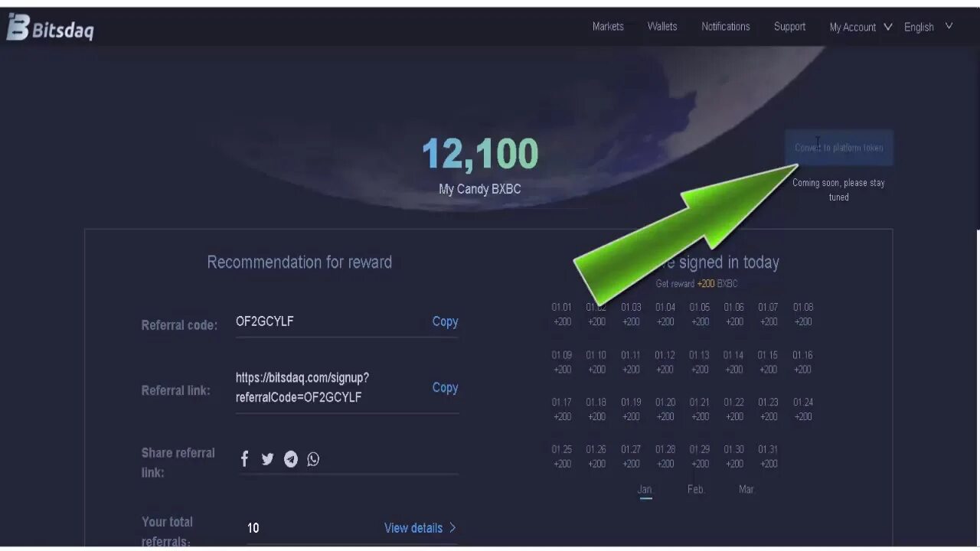Click the Get reward +200 BXBC text
The image size is (980, 551).
(697, 284)
